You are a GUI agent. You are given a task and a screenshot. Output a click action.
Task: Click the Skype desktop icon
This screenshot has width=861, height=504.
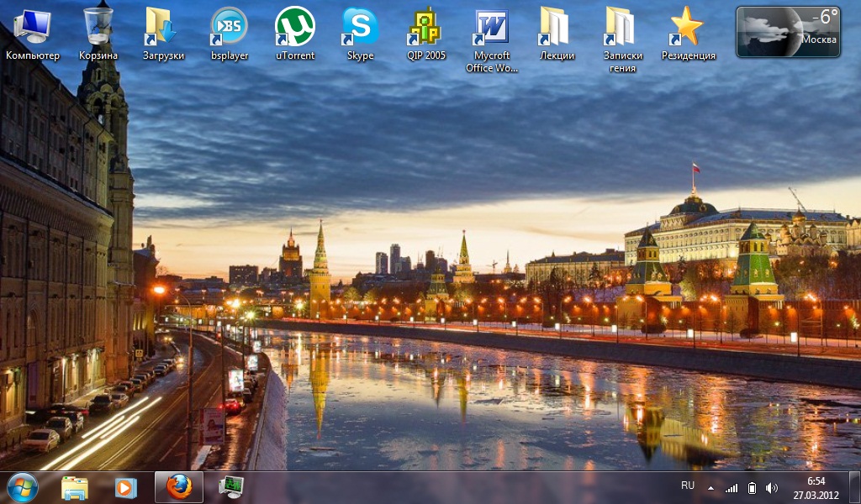click(360, 28)
